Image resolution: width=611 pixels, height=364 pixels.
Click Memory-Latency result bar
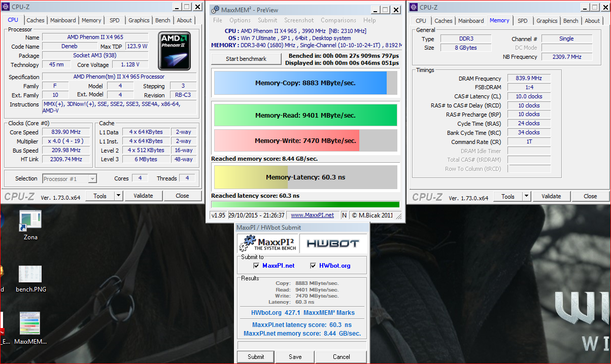pyautogui.click(x=305, y=177)
